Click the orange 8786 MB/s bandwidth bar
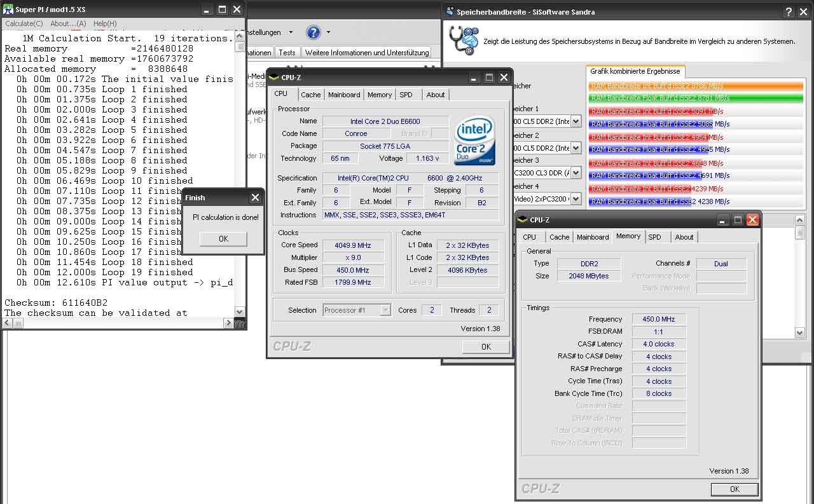Viewport: 814px width, 504px height. tap(696, 85)
